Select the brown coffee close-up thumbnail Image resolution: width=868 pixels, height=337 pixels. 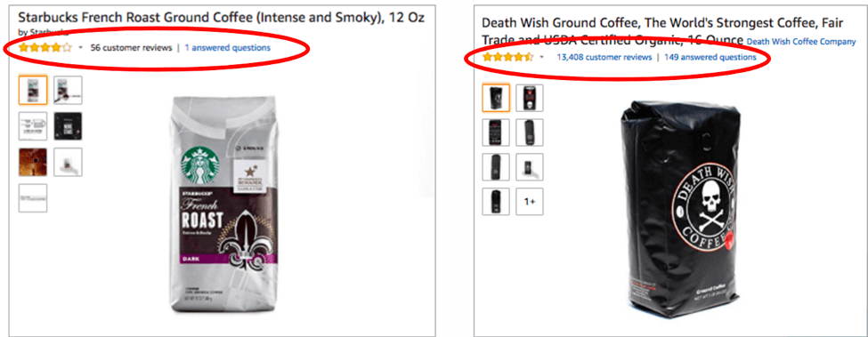coord(33,162)
